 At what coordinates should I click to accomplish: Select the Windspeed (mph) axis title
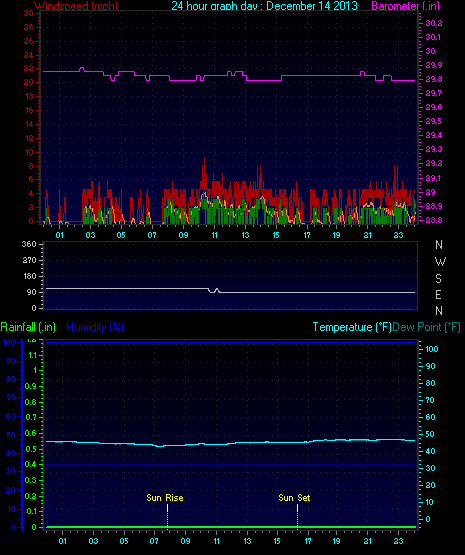(76, 6)
